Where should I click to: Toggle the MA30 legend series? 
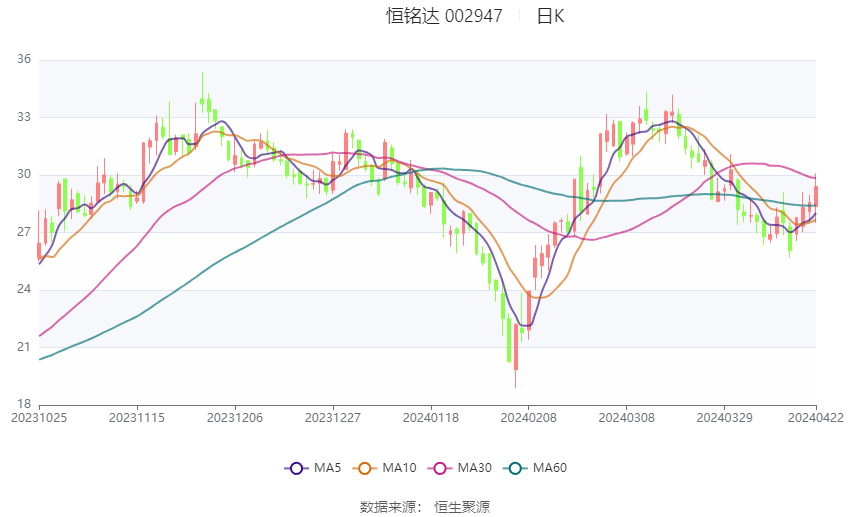click(460, 468)
